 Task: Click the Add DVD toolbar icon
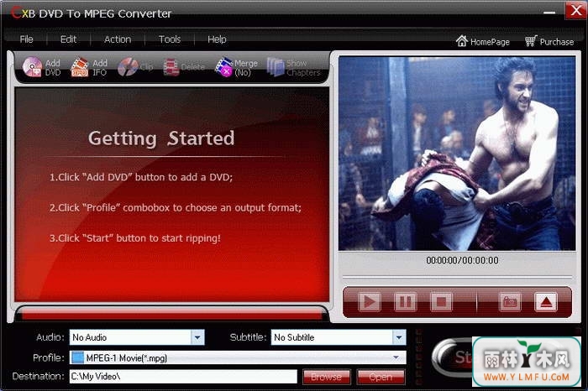click(41, 67)
